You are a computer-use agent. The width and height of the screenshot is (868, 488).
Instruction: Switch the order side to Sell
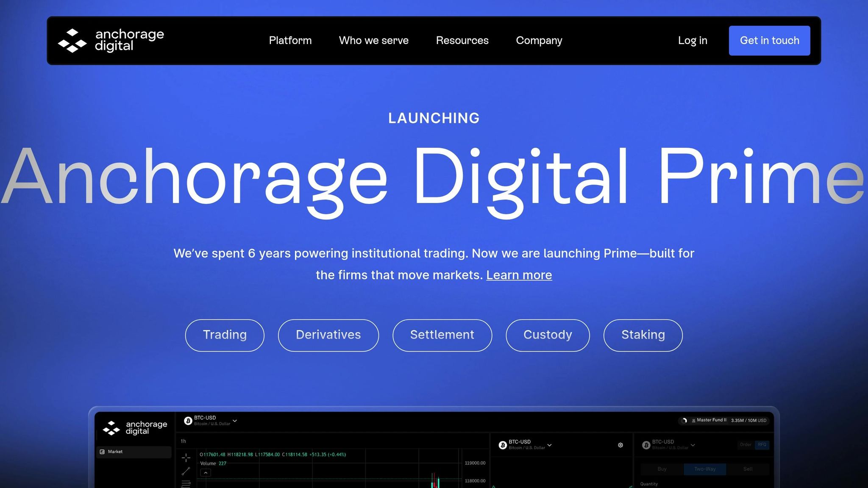pos(748,469)
